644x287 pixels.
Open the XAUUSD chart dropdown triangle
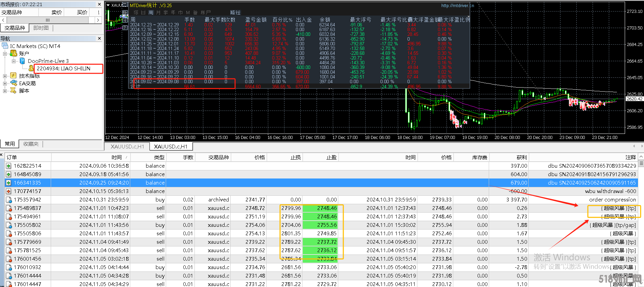(108, 5)
